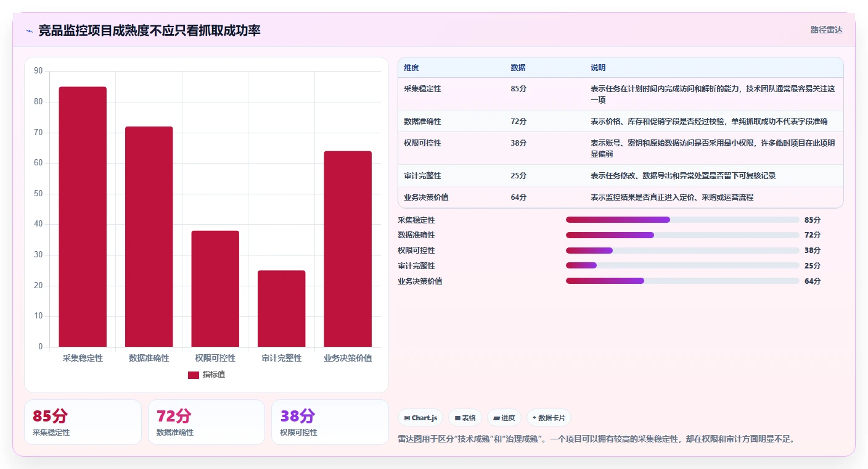Click the 审计完整性 label in the progress list
The image size is (868, 469).
[416, 266]
